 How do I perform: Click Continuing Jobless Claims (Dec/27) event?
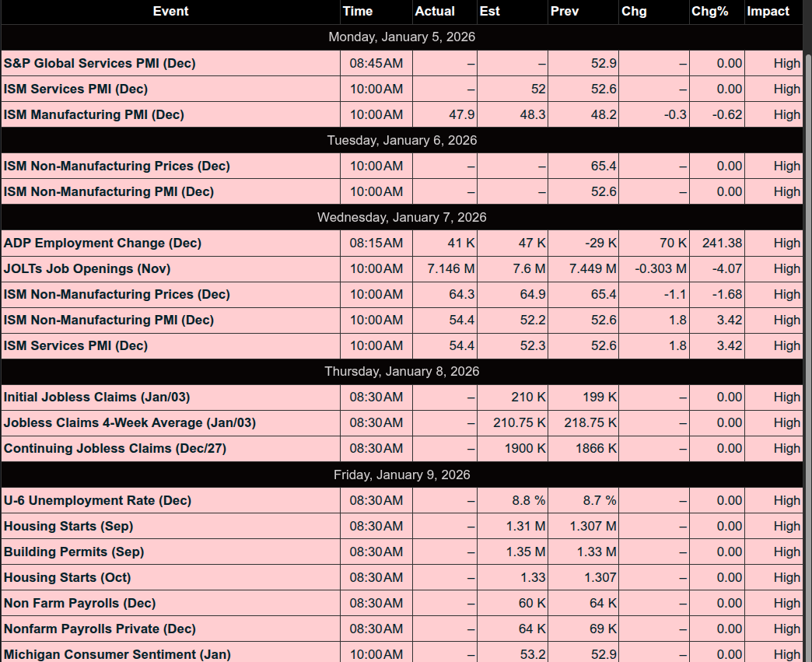click(115, 448)
